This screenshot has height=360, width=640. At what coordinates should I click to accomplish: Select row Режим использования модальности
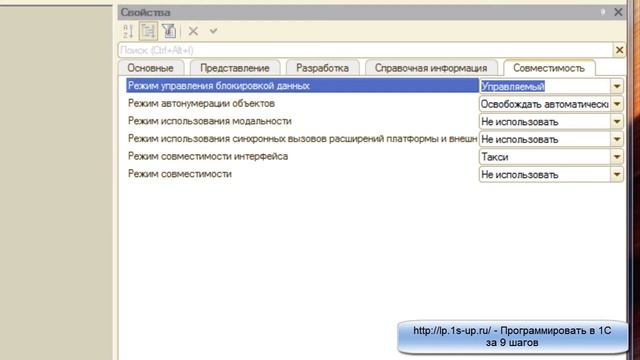point(302,121)
